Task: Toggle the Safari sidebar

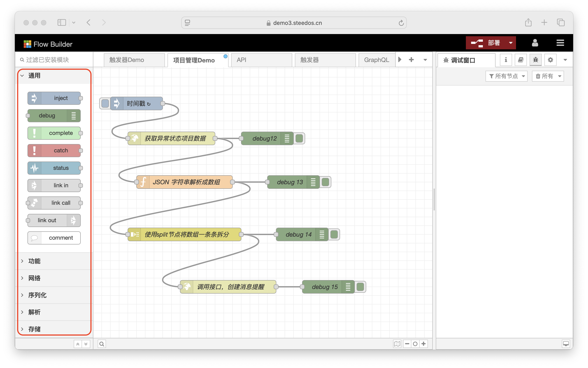Action: 62,22
